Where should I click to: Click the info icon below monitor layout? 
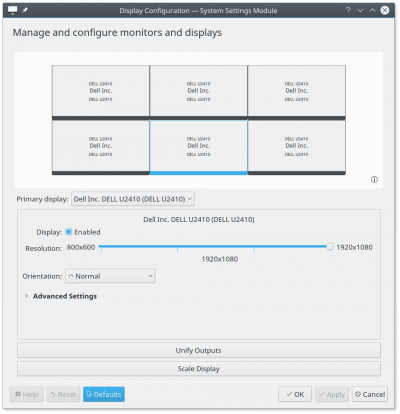pos(374,180)
